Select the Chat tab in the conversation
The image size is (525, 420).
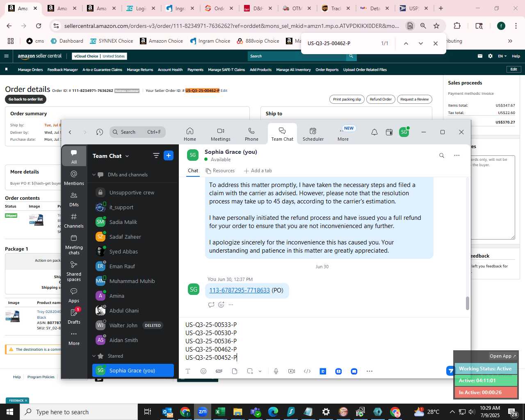tap(193, 171)
